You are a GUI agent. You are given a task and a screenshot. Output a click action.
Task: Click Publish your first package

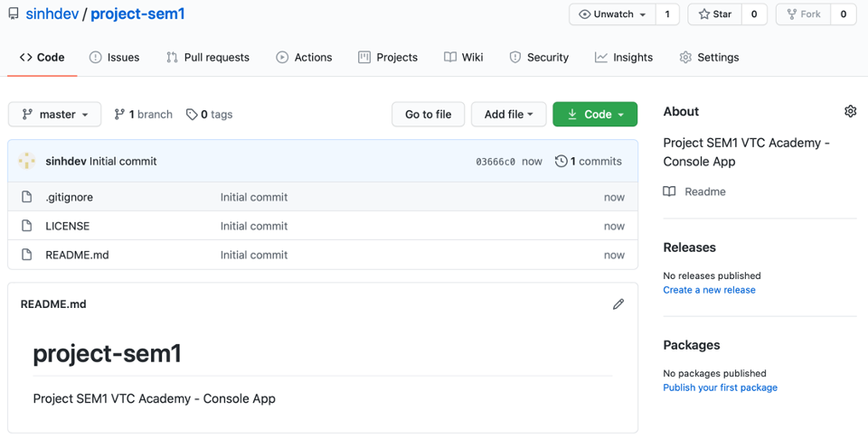(721, 387)
